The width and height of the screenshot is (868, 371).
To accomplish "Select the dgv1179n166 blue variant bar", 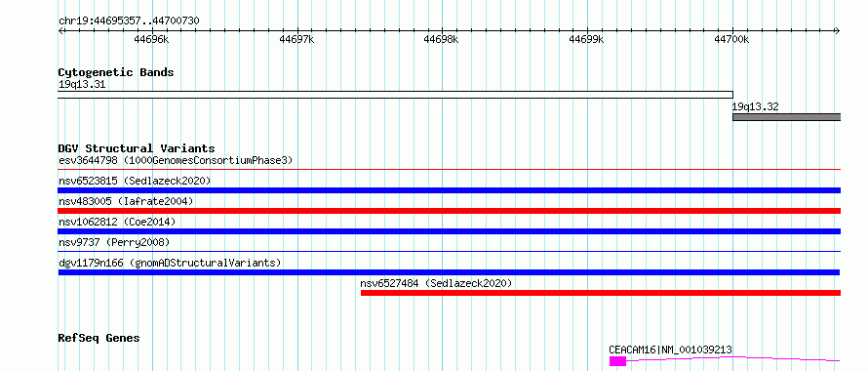I will click(x=449, y=272).
